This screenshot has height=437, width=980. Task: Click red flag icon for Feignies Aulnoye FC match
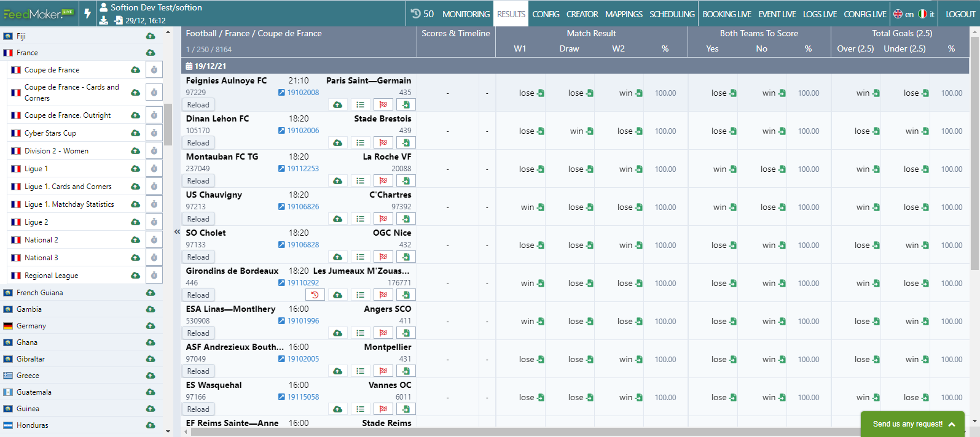click(383, 105)
